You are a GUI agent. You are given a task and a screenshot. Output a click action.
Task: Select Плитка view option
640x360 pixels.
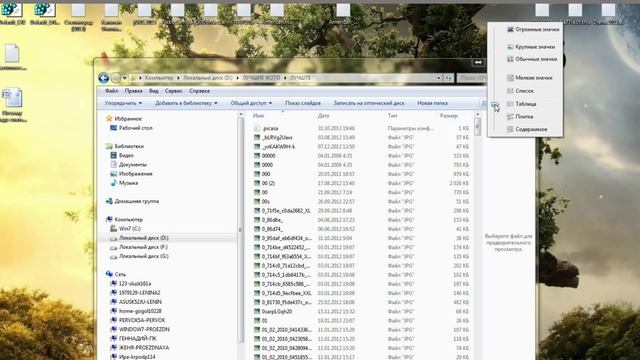(x=520, y=116)
